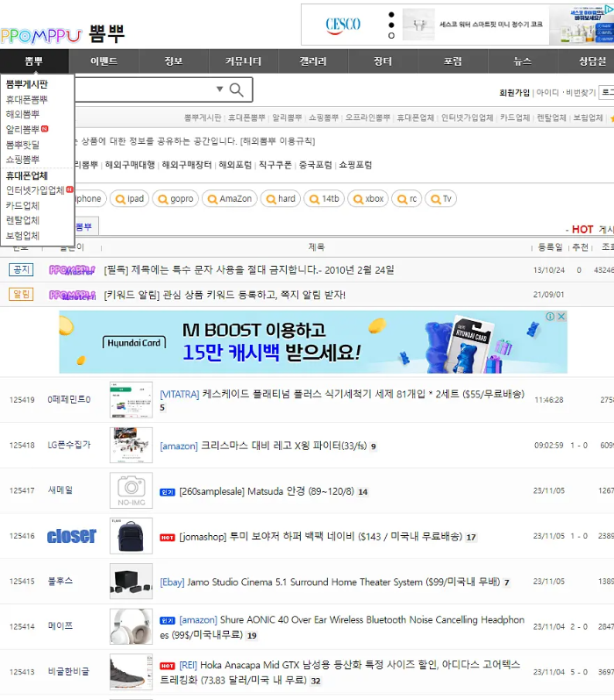Open the REI Hoka Anacapa post

click(339, 672)
